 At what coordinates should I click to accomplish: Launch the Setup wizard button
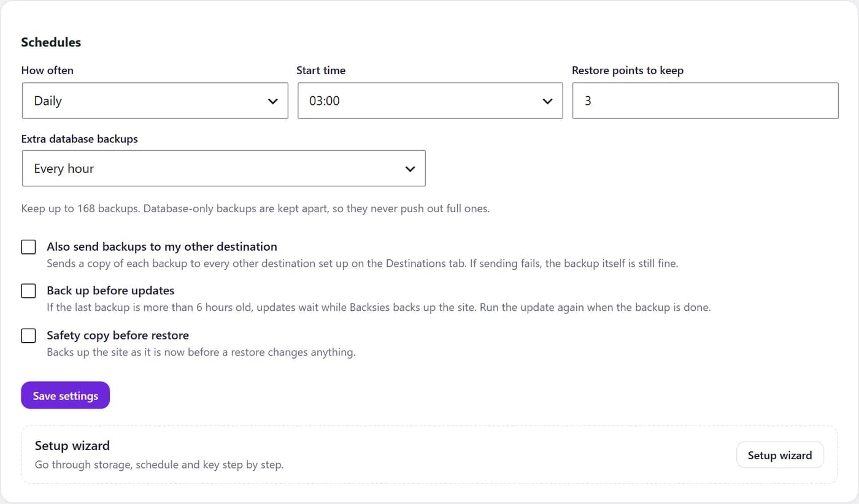(780, 455)
